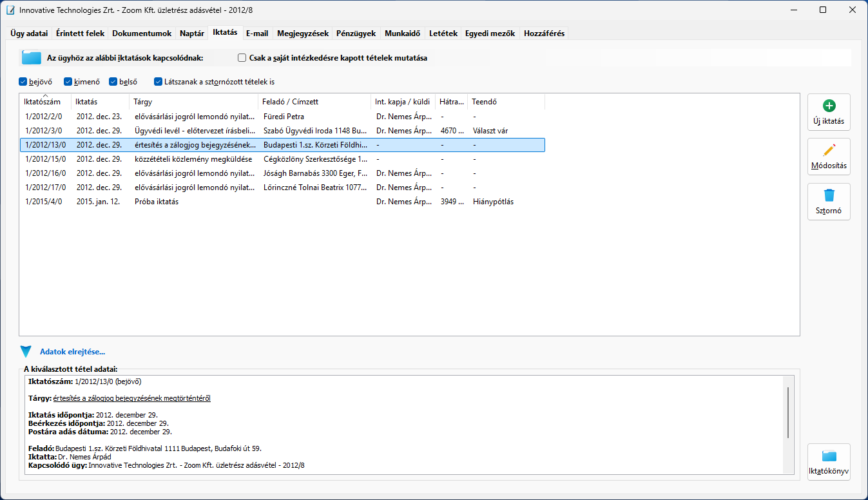Click the application icon in the title bar
This screenshot has height=500, width=868.
click(10, 10)
